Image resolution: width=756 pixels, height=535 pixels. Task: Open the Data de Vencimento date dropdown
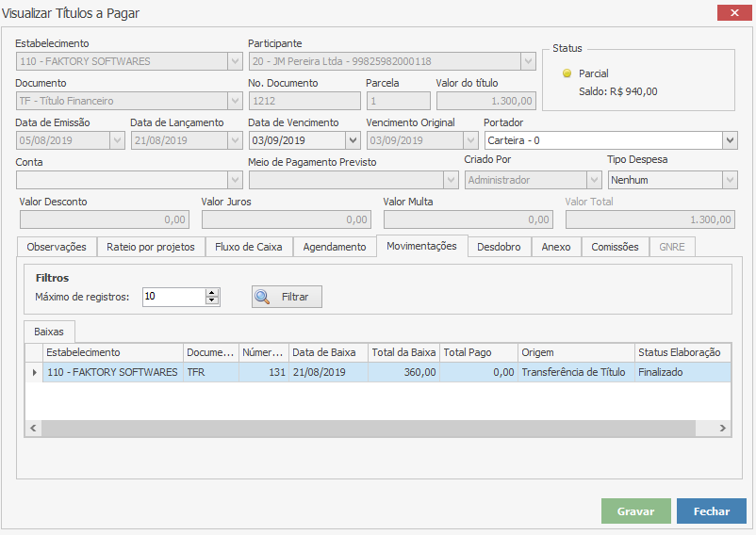352,140
